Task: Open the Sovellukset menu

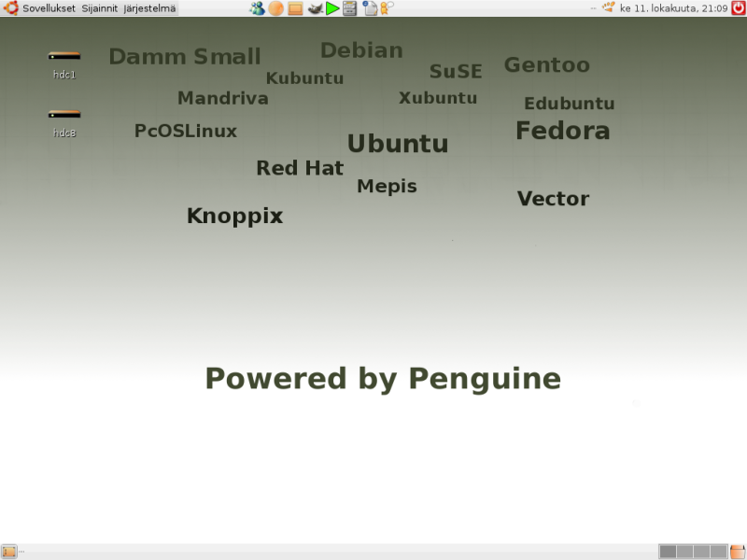Action: tap(49, 8)
